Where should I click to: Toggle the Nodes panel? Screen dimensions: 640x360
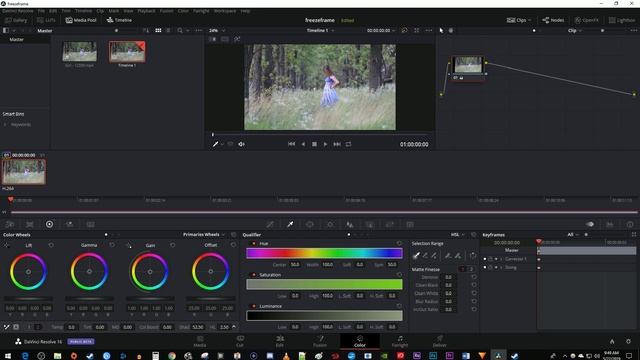click(x=553, y=20)
